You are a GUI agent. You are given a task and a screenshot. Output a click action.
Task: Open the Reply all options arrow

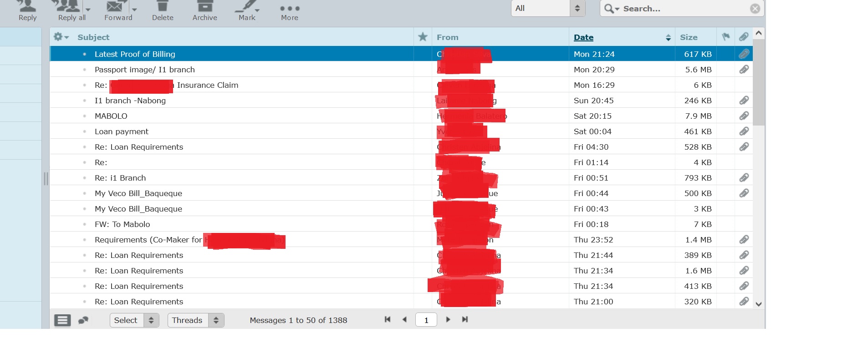pos(88,9)
